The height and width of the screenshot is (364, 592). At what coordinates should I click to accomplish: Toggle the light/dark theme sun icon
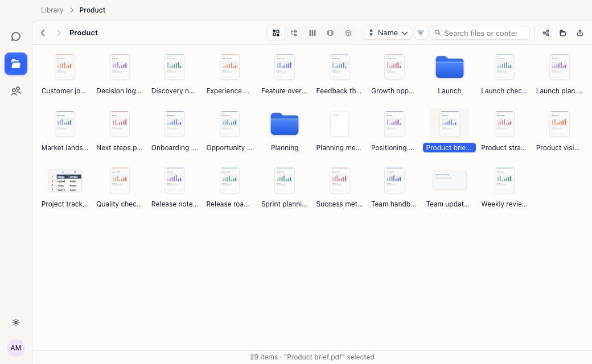(x=16, y=322)
